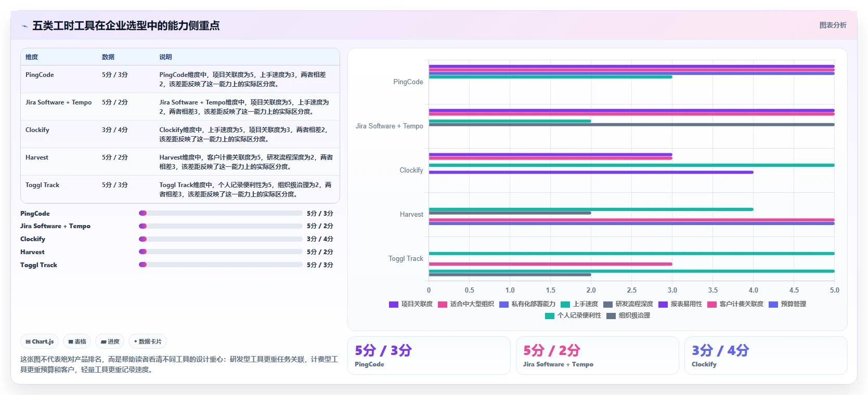The height and width of the screenshot is (395, 868).
Task: Click the chart icon beside the page title
Action: tap(24, 26)
